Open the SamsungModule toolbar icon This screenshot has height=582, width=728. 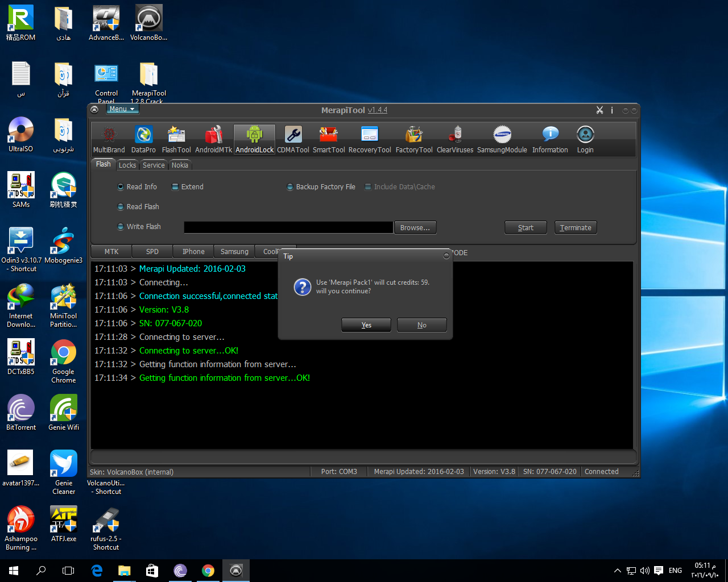pyautogui.click(x=502, y=140)
